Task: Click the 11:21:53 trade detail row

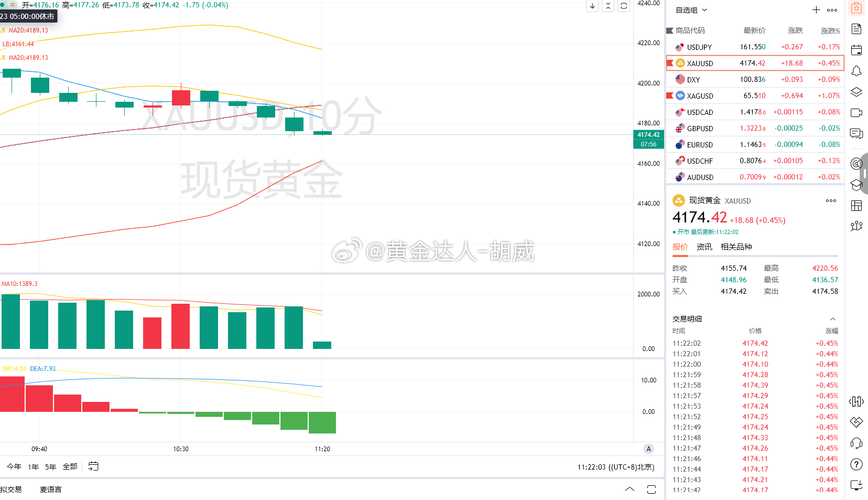Action: pyautogui.click(x=755, y=406)
